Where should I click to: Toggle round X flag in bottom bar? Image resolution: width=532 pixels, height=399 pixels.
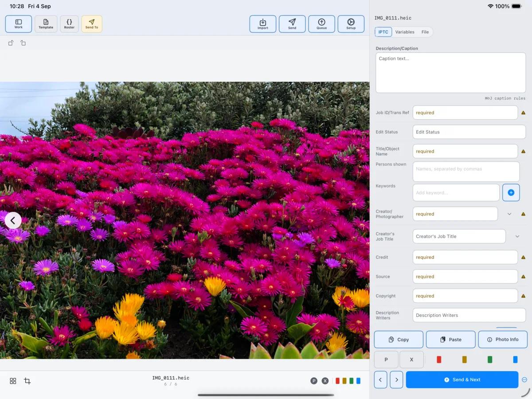click(325, 381)
